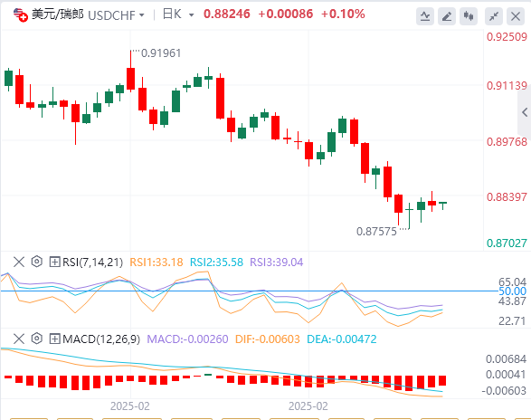The width and height of the screenshot is (531, 420).
Task: Remove the MACD indicator panel
Action: [x=19, y=339]
